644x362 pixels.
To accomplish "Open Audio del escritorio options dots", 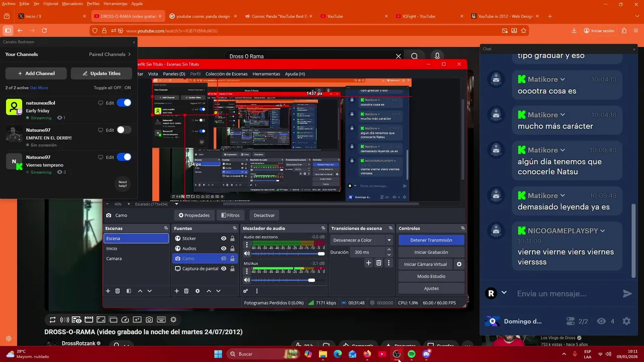I will point(247,245).
